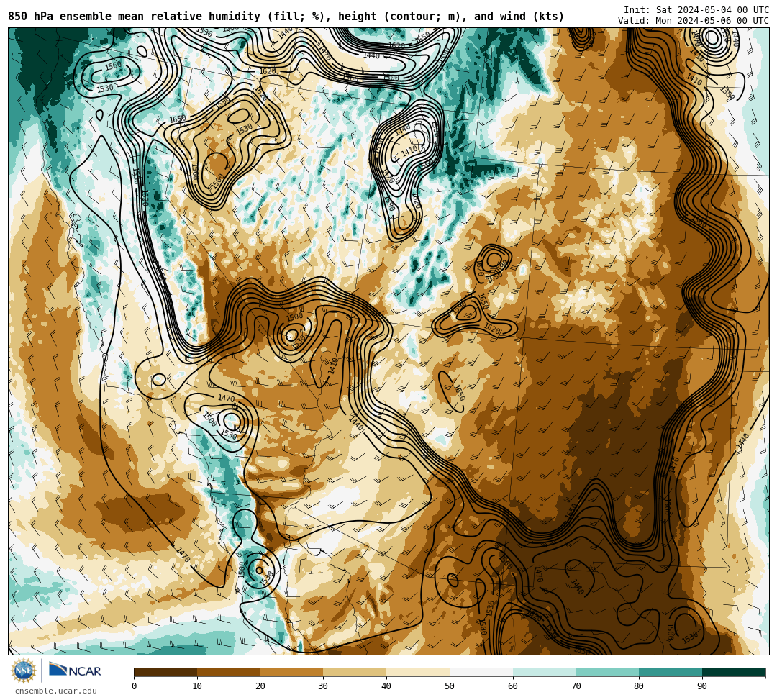
Task: Pick the 80–90% dark teal colorbar segment
Action: click(x=671, y=672)
